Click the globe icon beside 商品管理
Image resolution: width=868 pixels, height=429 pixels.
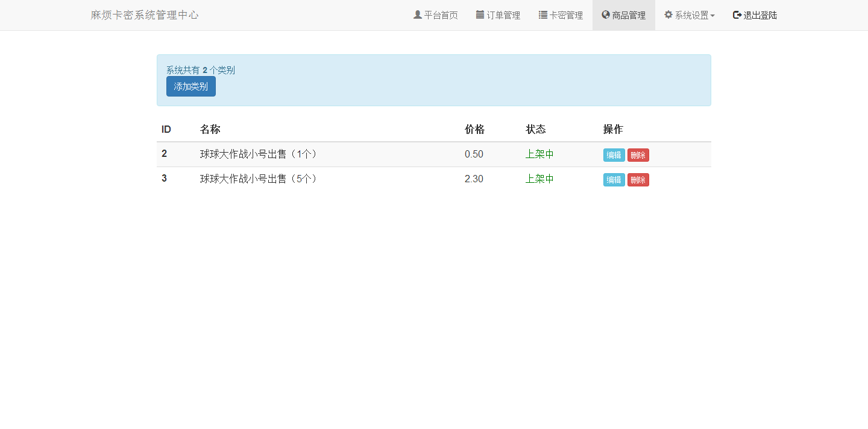[606, 14]
